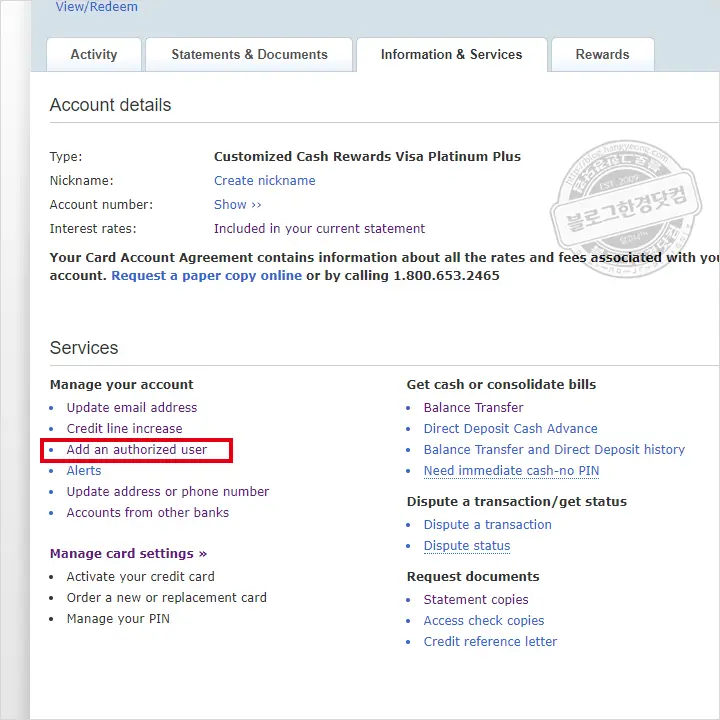The height and width of the screenshot is (720, 720).
Task: Switch to the Activity tab
Action: pyautogui.click(x=94, y=55)
